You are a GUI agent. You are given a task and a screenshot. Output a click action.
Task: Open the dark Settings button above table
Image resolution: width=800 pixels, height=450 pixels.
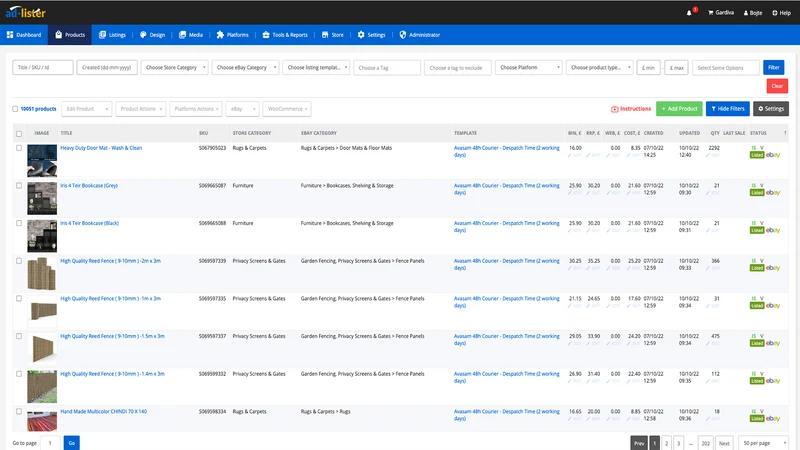click(771, 109)
